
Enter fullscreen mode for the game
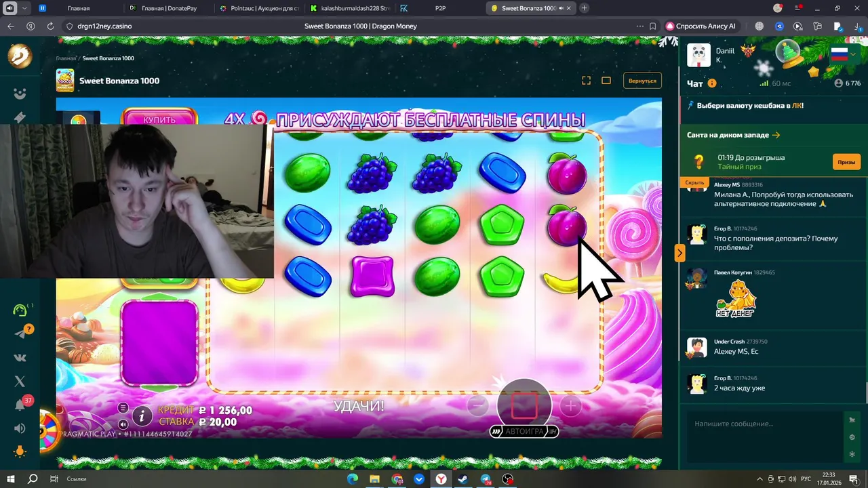[x=587, y=81]
